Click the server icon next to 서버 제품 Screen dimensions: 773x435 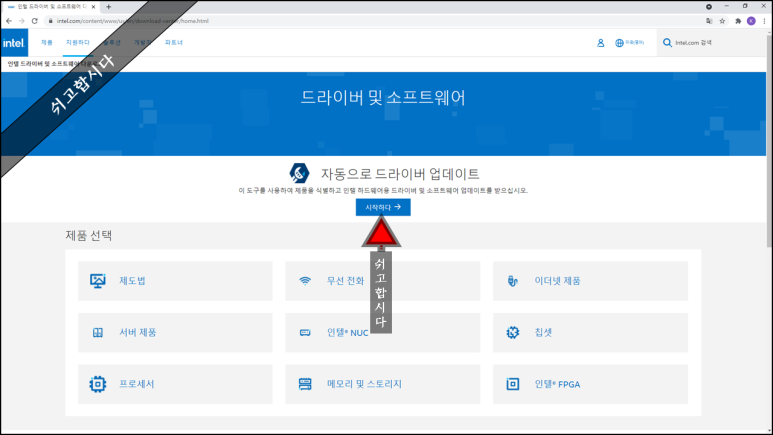[x=98, y=332]
